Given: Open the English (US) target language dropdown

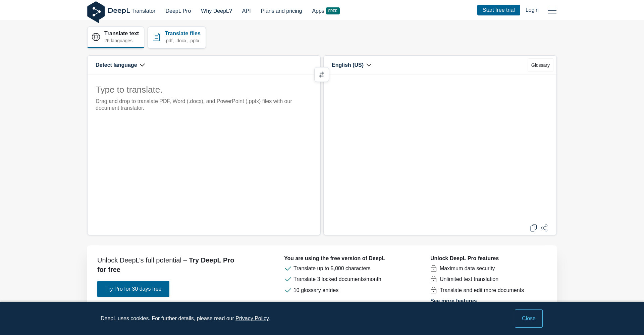Looking at the screenshot, I should 352,65.
